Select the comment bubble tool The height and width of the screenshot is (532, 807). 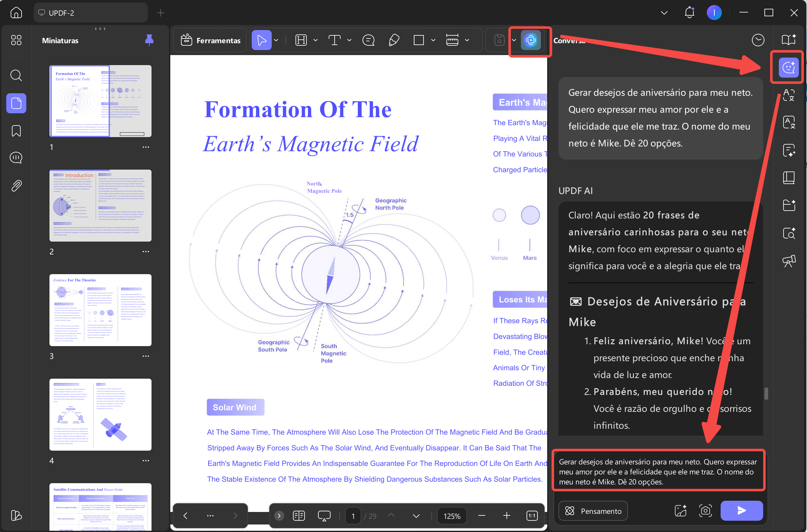368,40
